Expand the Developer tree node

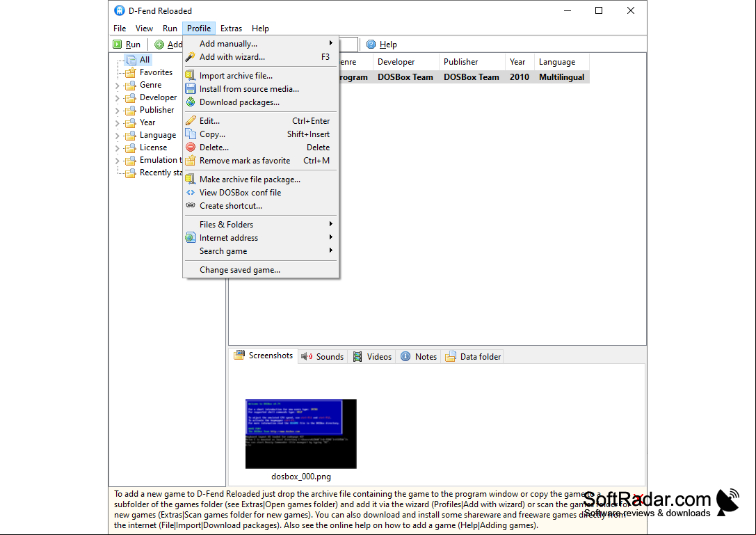pyautogui.click(x=117, y=98)
